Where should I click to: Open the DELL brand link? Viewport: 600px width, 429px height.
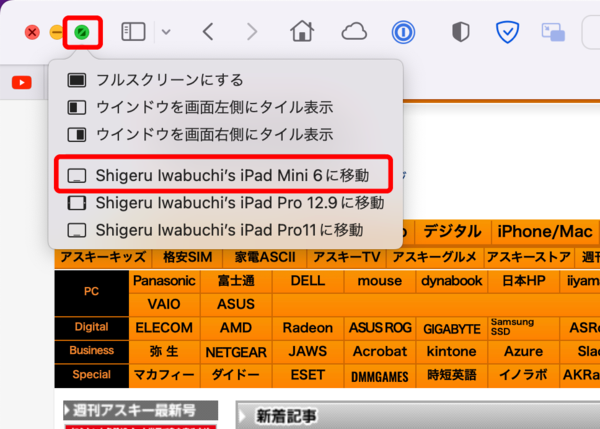[x=308, y=281]
